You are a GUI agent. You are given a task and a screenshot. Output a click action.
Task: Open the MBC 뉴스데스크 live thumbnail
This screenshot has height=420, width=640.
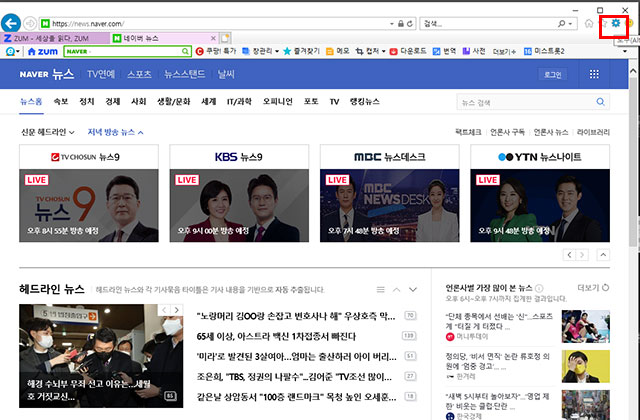[x=389, y=205]
